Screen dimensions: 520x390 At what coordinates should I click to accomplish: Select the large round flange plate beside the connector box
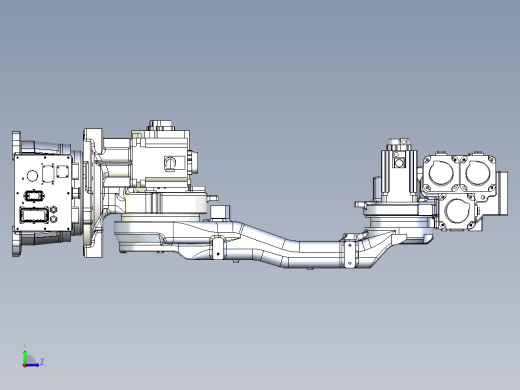(93, 193)
